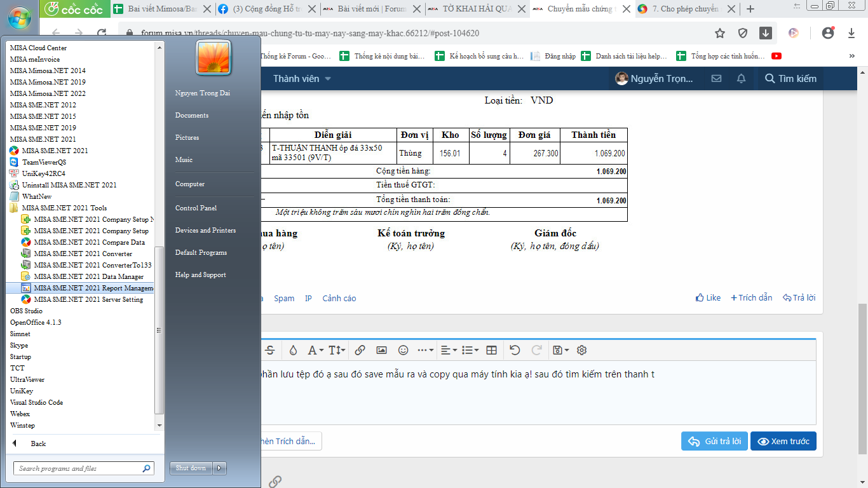Click Trả lời reply link
Viewport: 868px width, 488px height.
click(x=799, y=297)
